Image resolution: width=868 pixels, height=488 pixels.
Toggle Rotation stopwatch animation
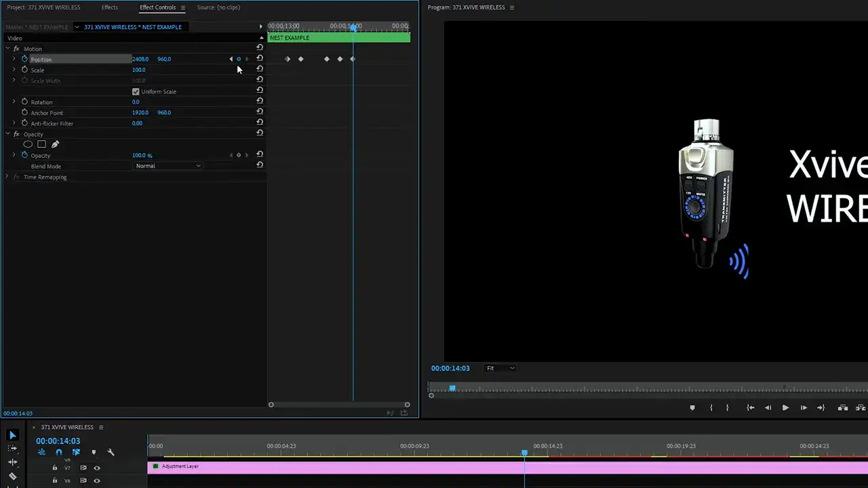(24, 102)
